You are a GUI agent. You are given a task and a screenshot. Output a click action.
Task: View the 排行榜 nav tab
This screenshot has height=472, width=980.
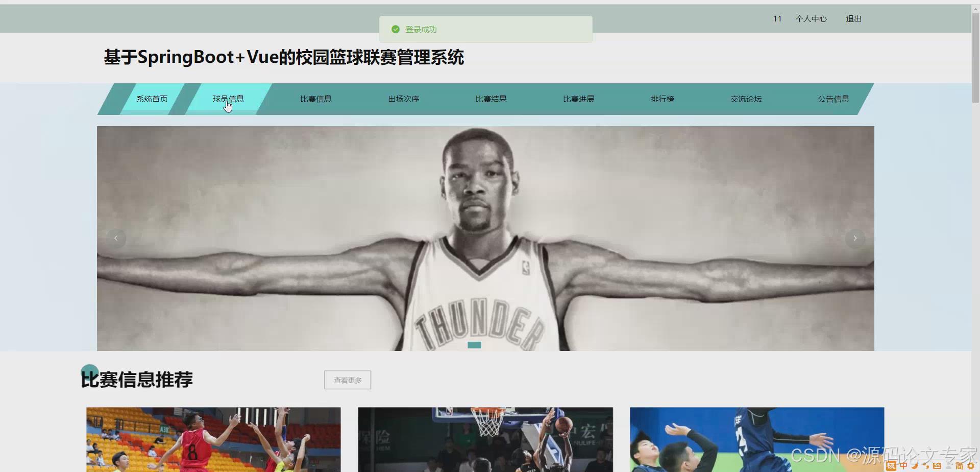pyautogui.click(x=662, y=99)
